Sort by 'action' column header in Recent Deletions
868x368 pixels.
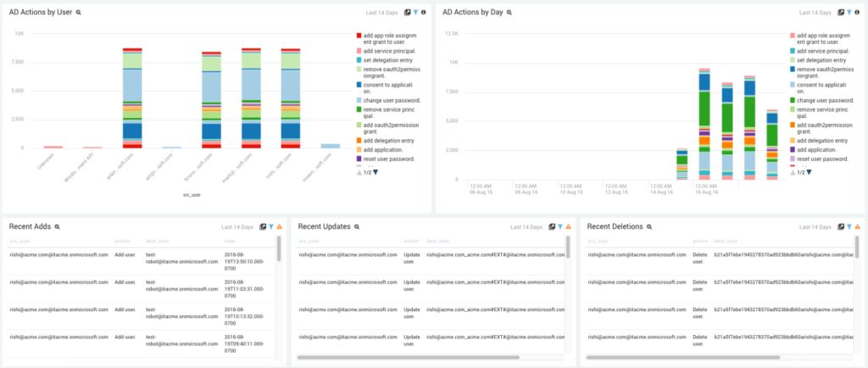(699, 242)
